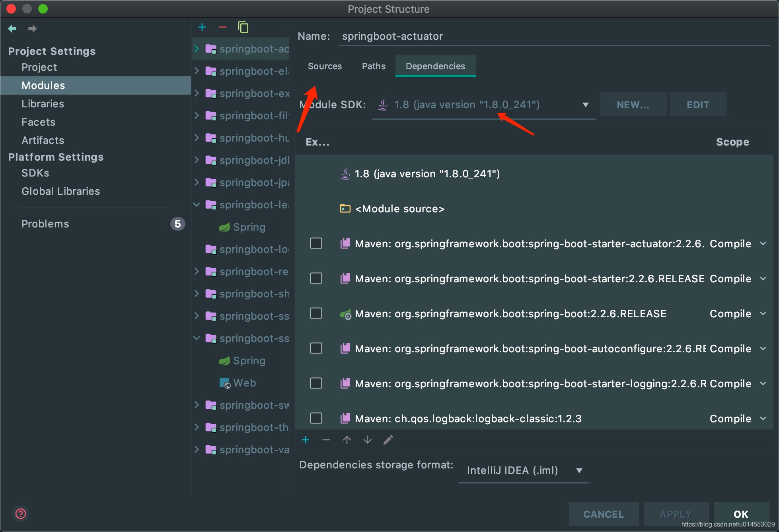Toggle export checkbox for logback-classic:1.2.3
The image size is (779, 532).
pyautogui.click(x=316, y=418)
